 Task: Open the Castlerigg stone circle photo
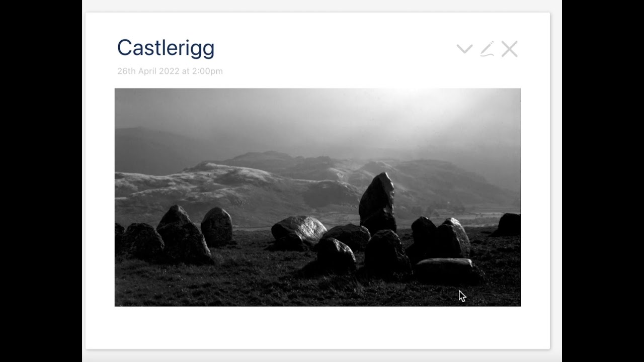point(317,197)
